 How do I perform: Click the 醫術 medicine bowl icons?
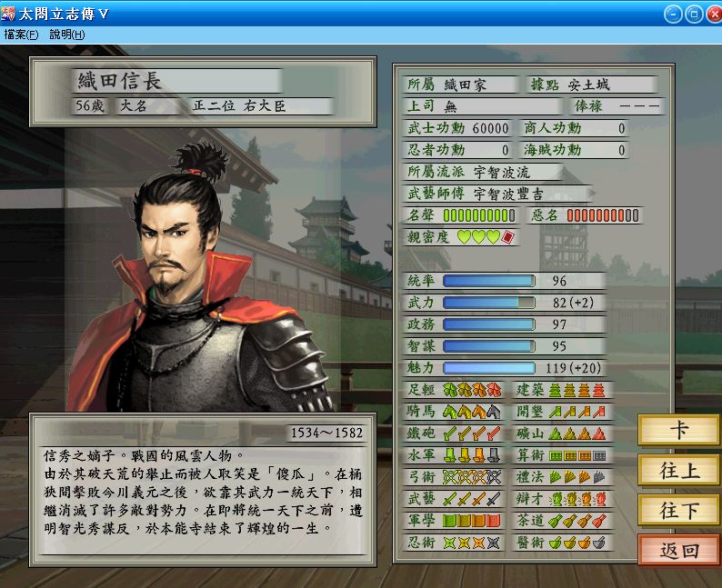[x=577, y=543]
